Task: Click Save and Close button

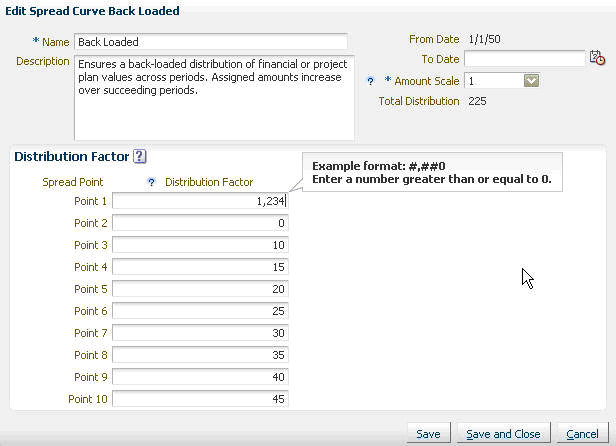Action: point(503,434)
